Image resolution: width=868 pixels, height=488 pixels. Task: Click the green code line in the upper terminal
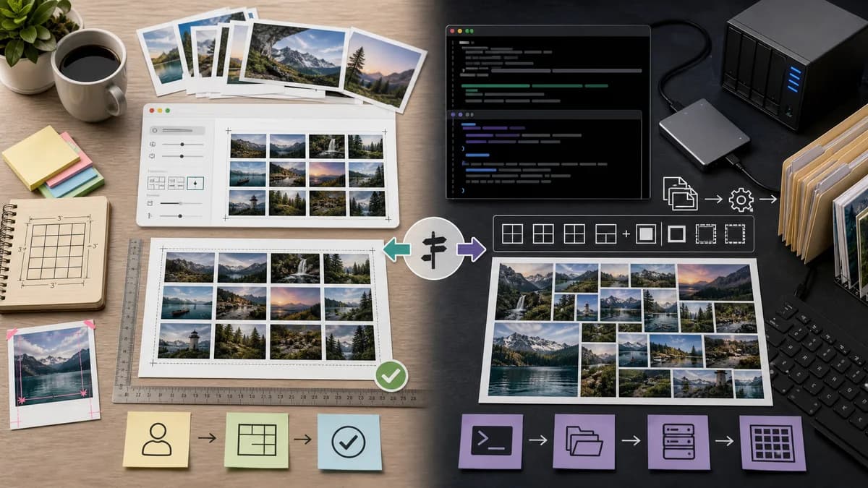[x=535, y=85]
